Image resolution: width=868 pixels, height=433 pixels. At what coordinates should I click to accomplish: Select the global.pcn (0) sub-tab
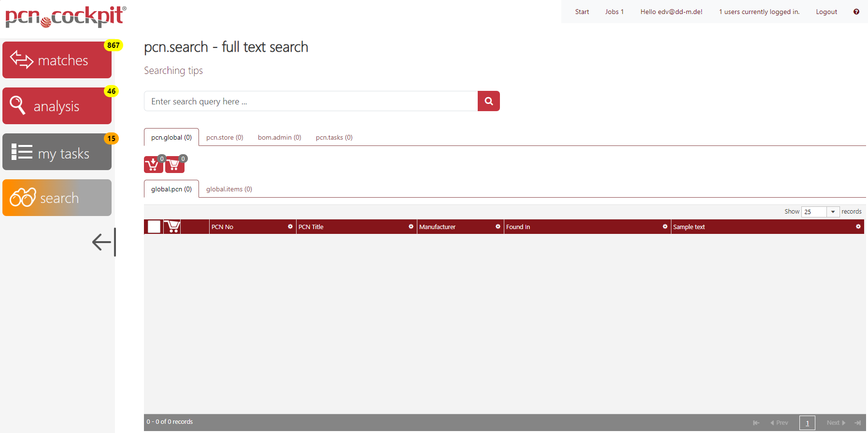pos(171,189)
